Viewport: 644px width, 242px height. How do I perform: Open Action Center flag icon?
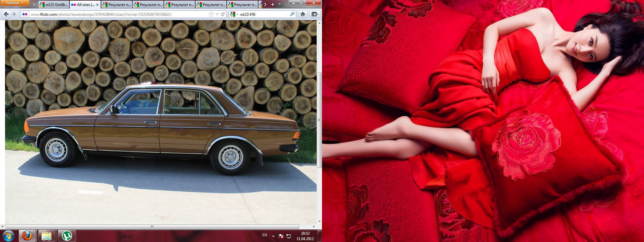pyautogui.click(x=281, y=236)
